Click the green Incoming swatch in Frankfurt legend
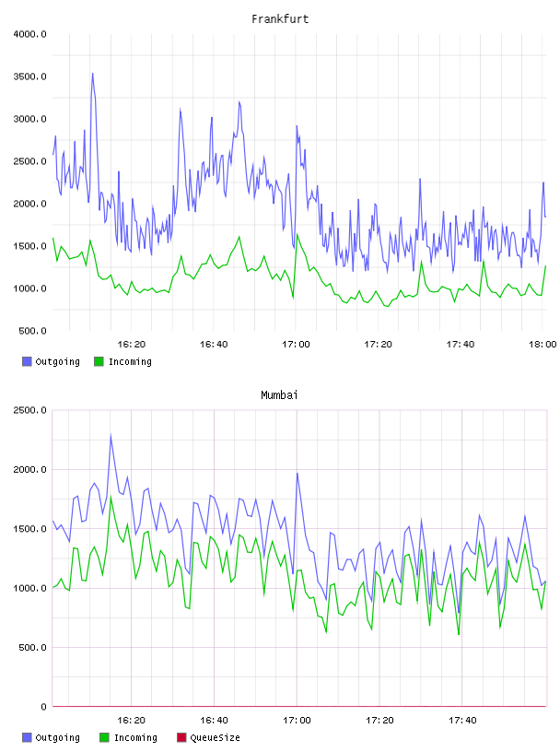The image size is (560, 752). pos(99,361)
